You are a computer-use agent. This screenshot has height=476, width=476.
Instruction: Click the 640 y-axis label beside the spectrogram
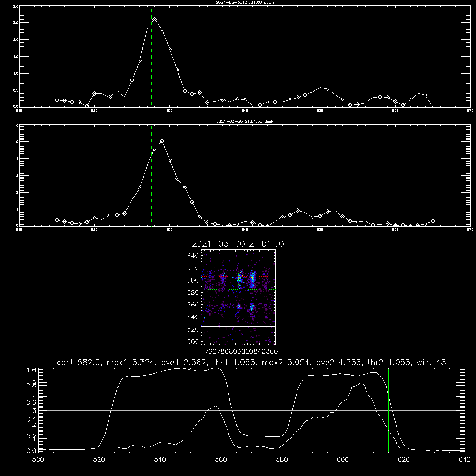point(193,256)
